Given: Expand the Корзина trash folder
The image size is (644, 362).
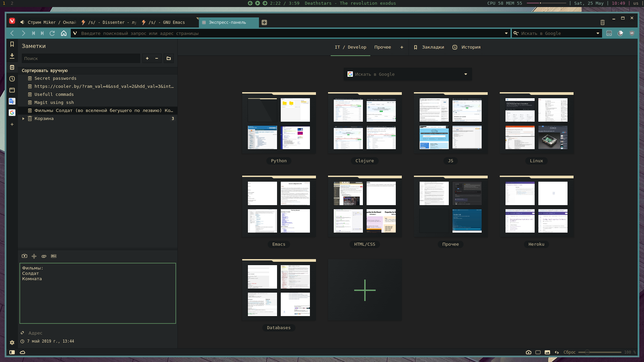Looking at the screenshot, I should pos(23,119).
